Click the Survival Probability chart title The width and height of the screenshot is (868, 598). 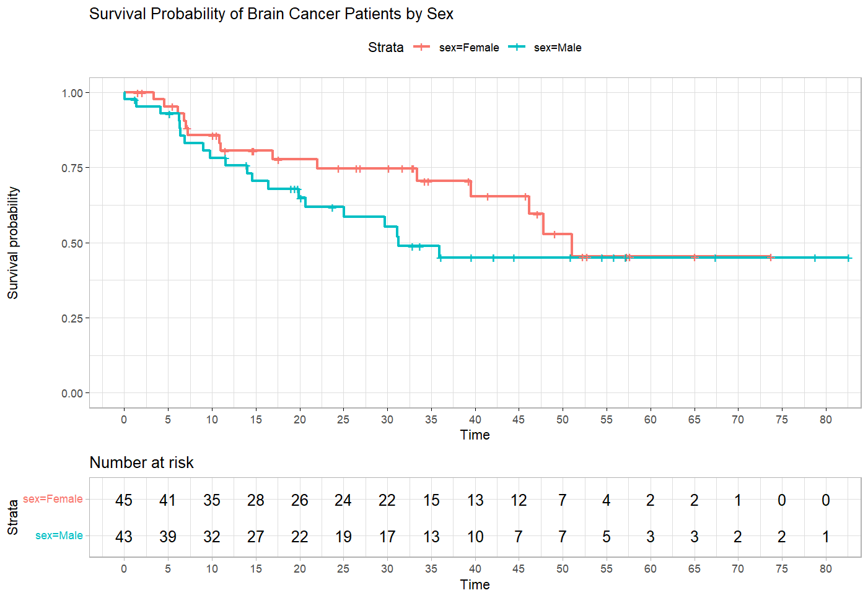point(271,14)
